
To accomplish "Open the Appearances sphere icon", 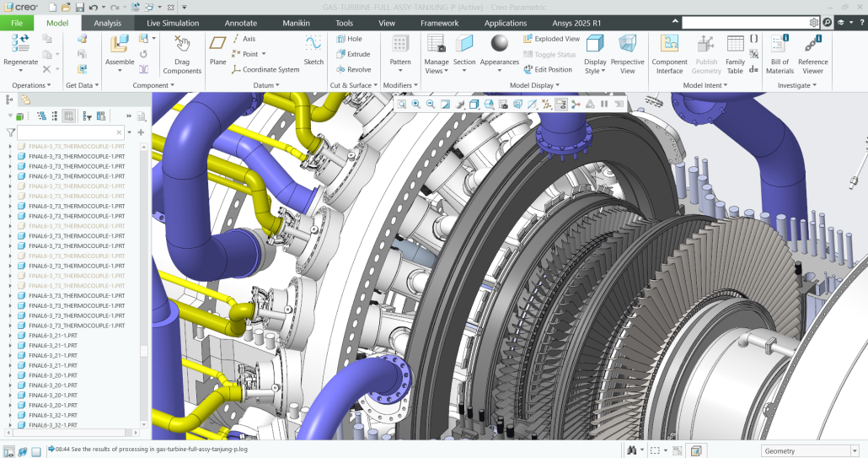I will (500, 45).
